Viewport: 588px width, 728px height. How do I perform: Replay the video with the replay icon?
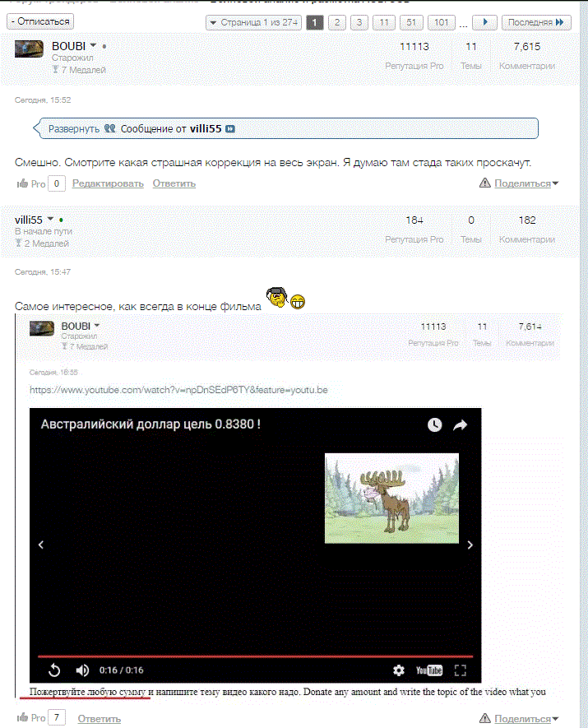pos(54,670)
